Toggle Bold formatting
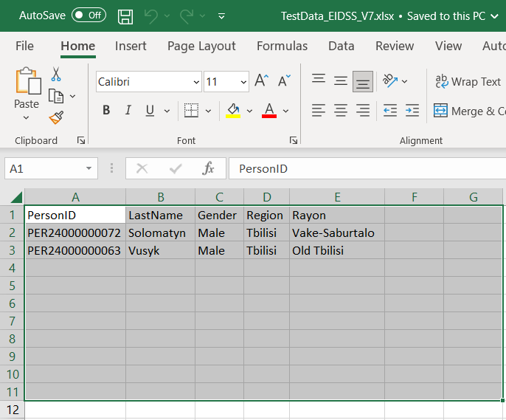This screenshot has width=506, height=420. (106, 111)
